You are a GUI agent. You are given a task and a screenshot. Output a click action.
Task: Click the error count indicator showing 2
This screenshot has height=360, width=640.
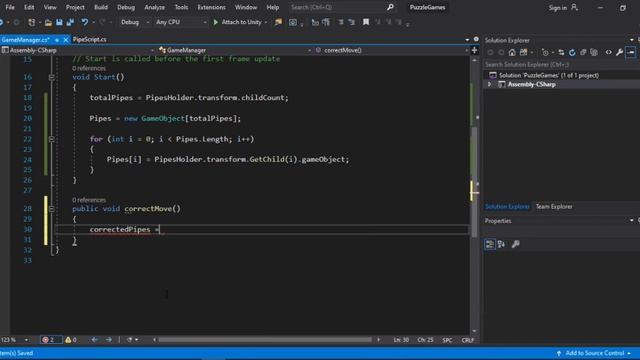pos(51,340)
